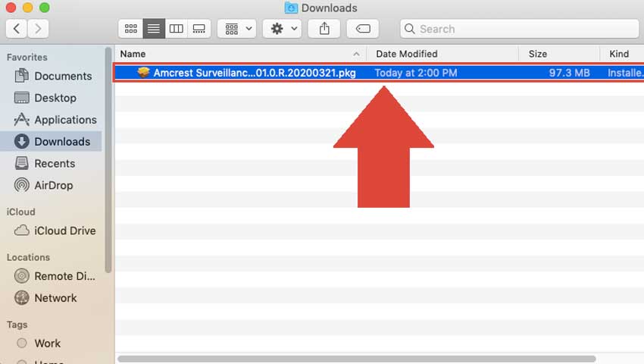Switch to gallery view in toolbar
Image resolution: width=644 pixels, height=364 pixels.
pos(199,29)
